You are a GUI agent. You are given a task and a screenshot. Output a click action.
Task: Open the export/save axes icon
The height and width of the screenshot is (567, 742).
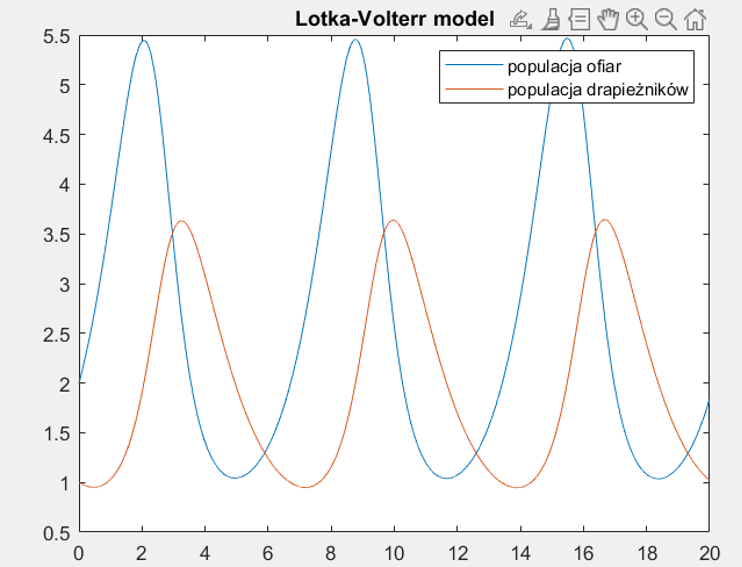(518, 18)
